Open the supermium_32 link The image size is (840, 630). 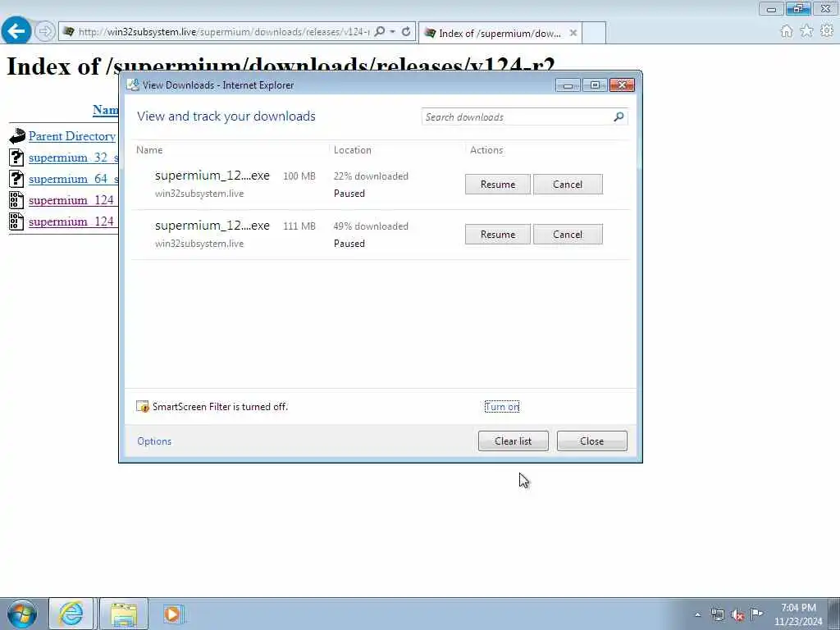(73, 157)
